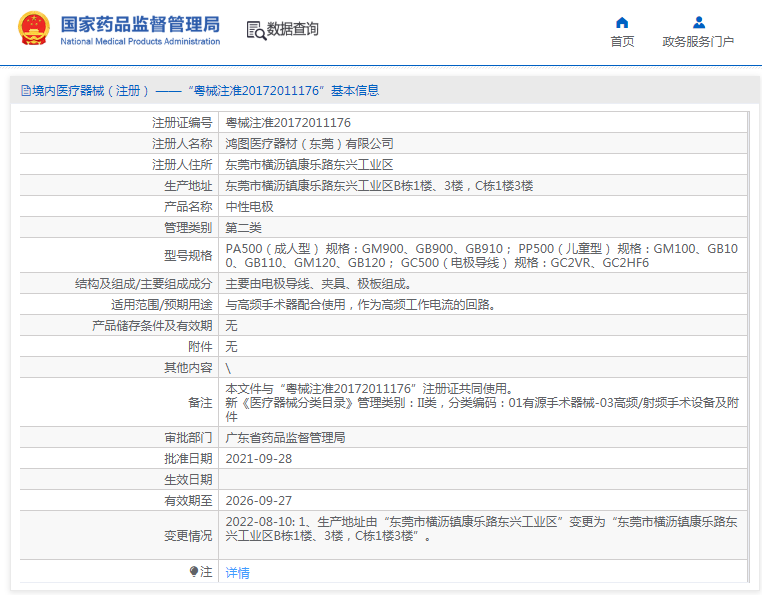Select approval date 2021-09-28
762x595 pixels.
[259, 458]
